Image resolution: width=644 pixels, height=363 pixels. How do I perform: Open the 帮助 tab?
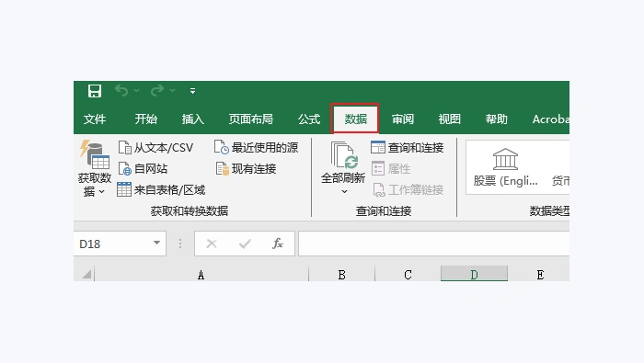click(x=497, y=119)
